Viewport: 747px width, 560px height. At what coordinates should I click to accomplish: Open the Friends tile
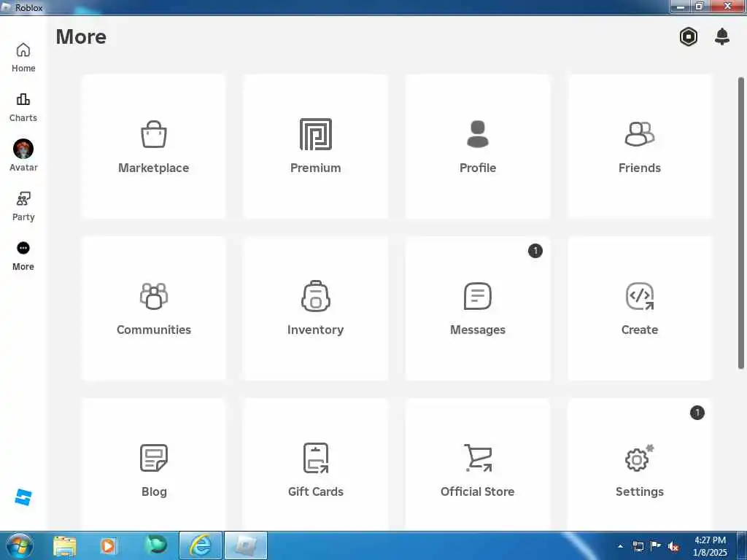pos(639,146)
